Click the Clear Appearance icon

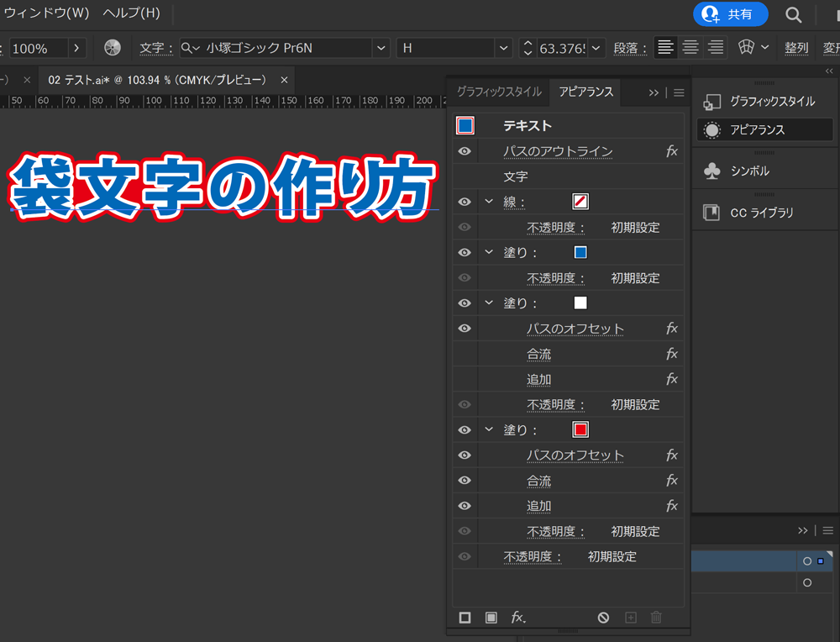603,617
